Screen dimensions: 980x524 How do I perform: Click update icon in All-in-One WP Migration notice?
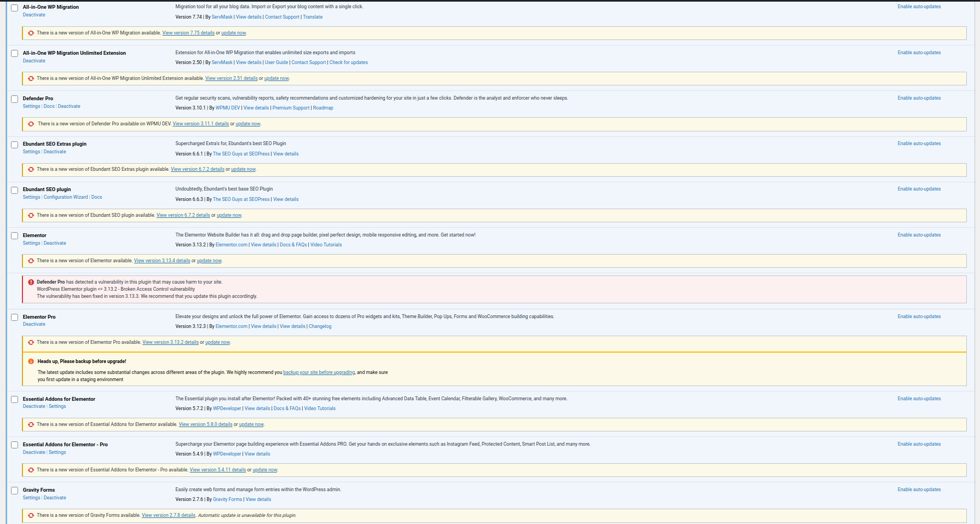click(31, 33)
